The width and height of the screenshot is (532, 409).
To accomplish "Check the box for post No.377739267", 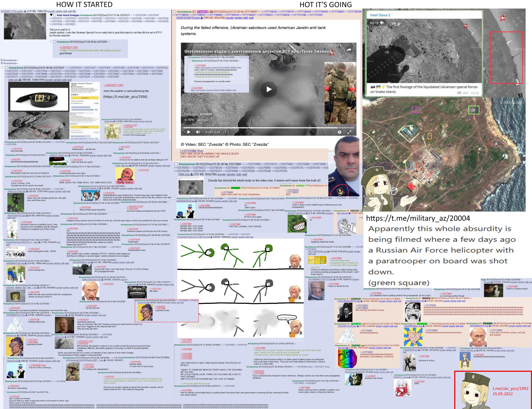I will click(x=174, y=12).
